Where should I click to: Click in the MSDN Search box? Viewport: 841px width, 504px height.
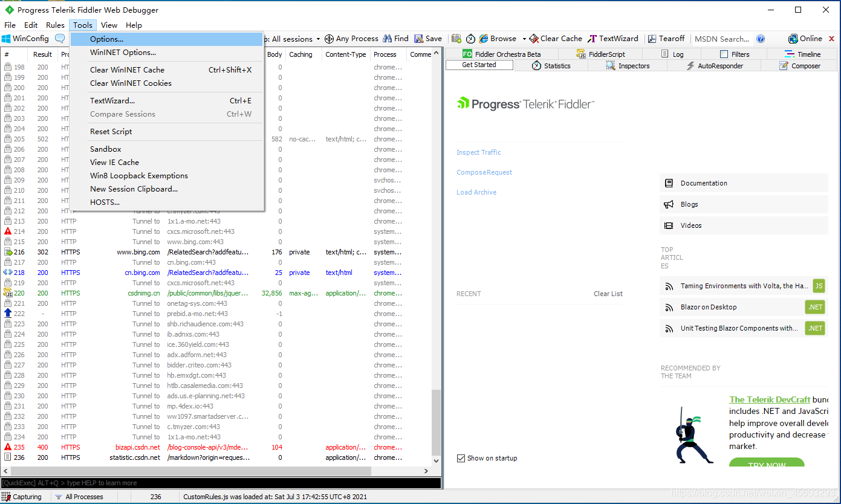click(x=722, y=39)
